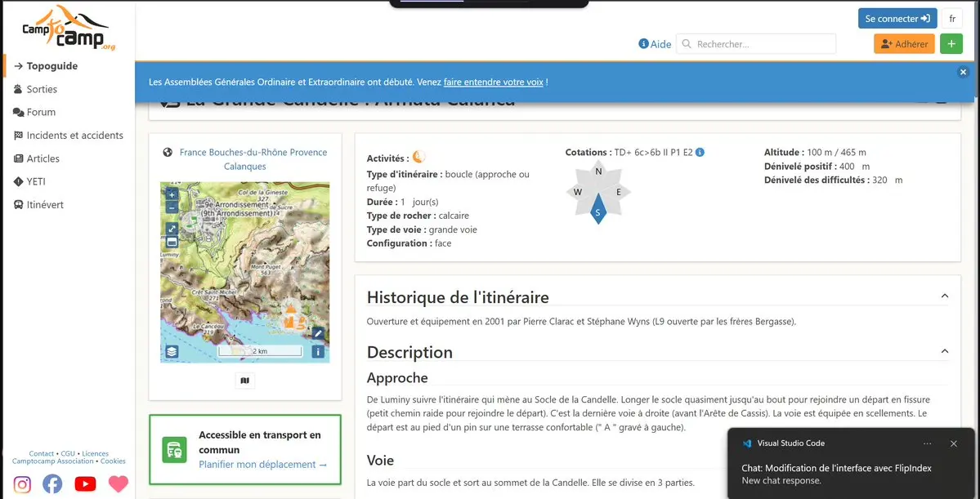980x499 pixels.
Task: Click the folded map icon below the map
Action: [x=245, y=381]
